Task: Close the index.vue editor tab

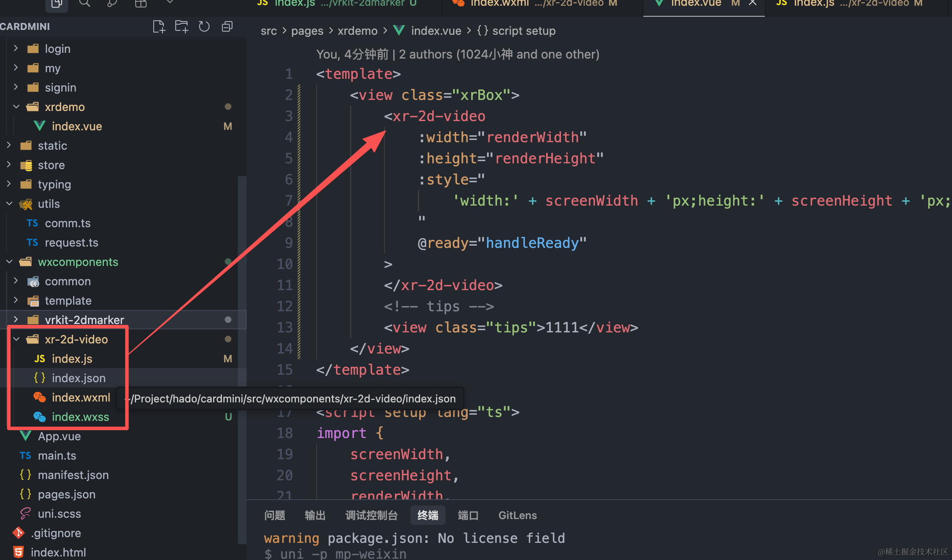Action: [753, 4]
